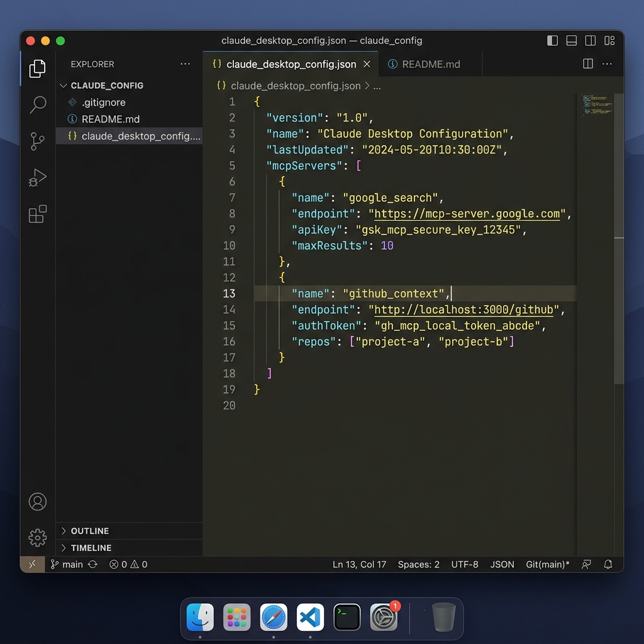
Task: Click Ln 13, Col 17 status entry
Action: (359, 564)
